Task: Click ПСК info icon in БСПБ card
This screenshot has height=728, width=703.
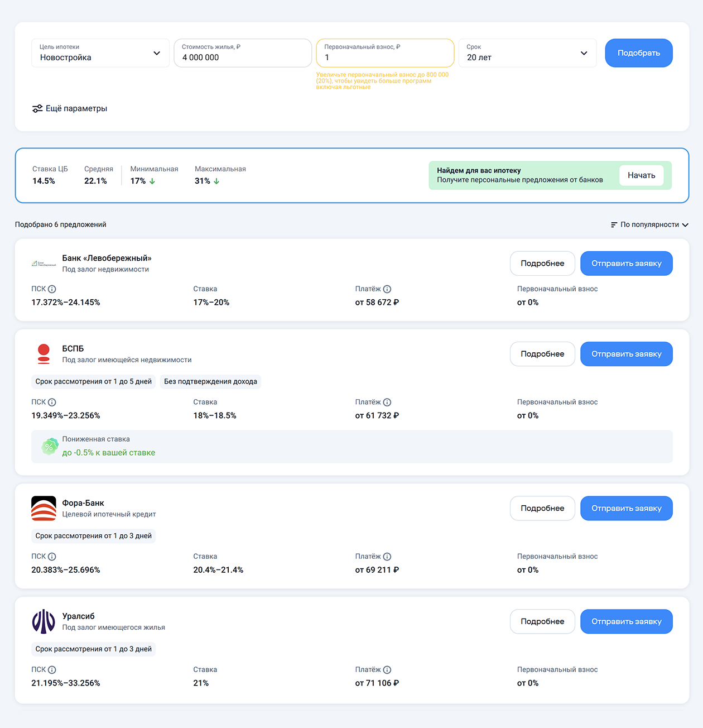Action: [52, 402]
